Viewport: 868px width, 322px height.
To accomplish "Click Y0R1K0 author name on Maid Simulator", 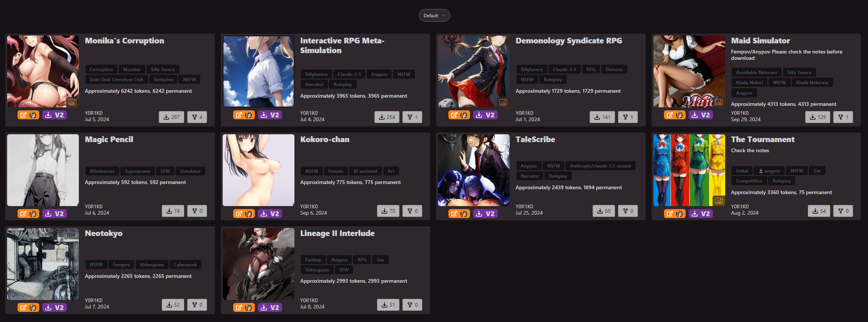I will pyautogui.click(x=739, y=113).
